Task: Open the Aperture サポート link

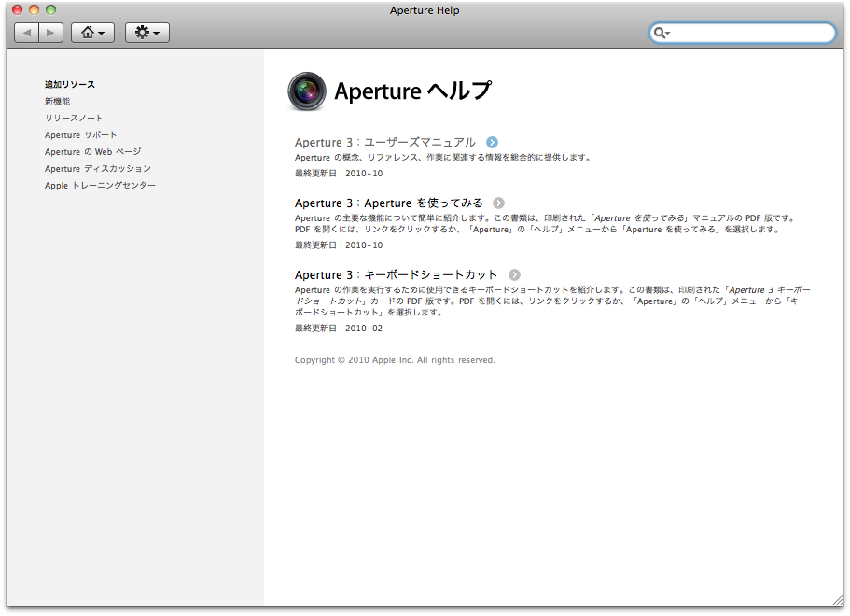Action: 81,135
